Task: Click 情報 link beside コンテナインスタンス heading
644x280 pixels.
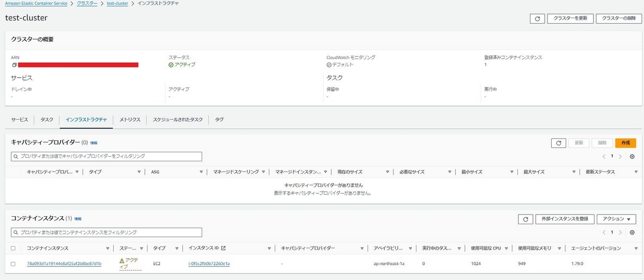Action: point(78,219)
